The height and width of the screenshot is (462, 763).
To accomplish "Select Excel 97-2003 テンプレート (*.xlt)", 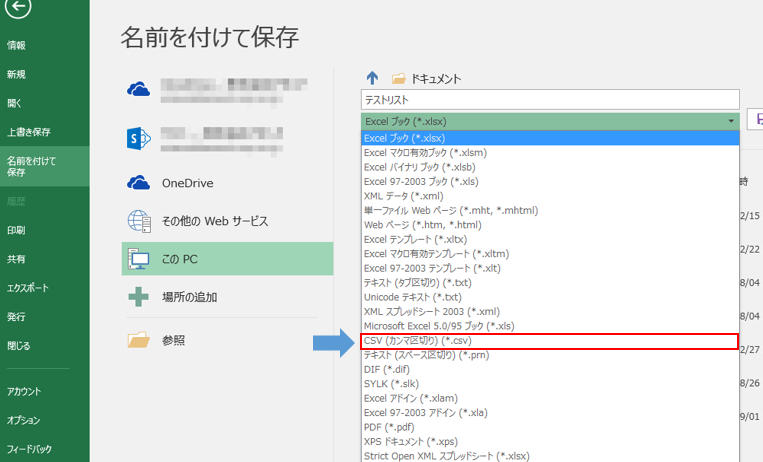I will tap(550, 268).
